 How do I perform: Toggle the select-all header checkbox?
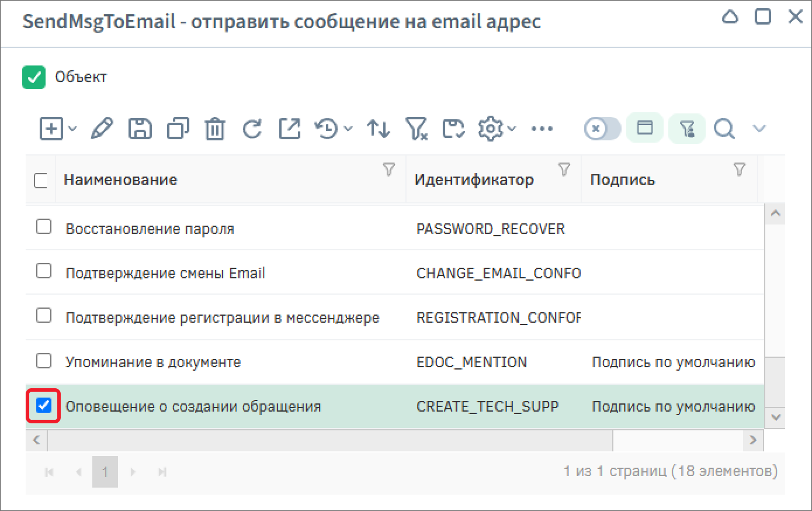(x=40, y=180)
